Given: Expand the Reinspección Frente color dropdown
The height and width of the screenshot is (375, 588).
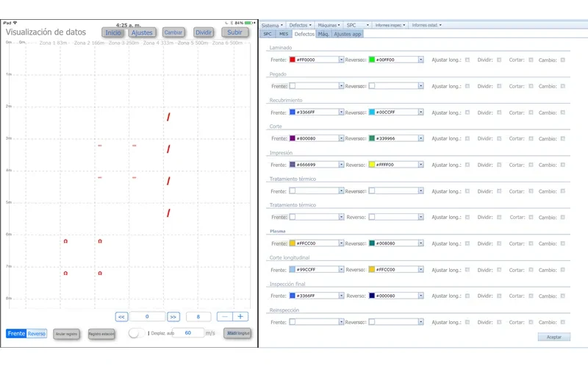Looking at the screenshot, I should click(341, 322).
